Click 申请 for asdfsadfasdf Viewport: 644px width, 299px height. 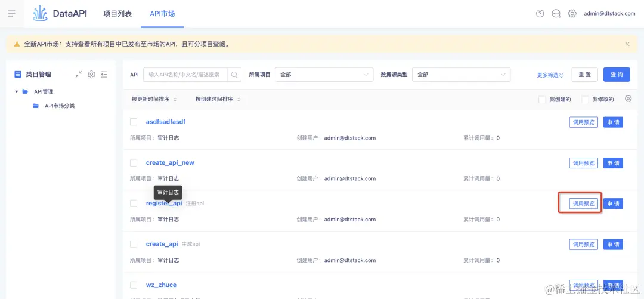(613, 122)
